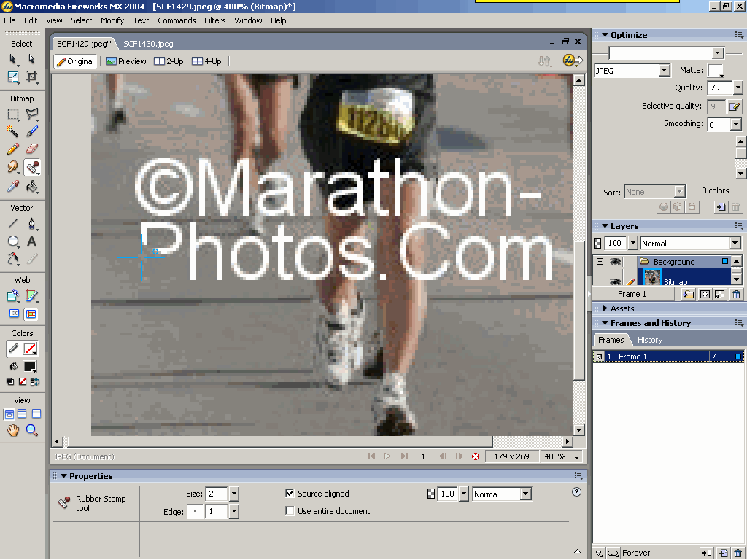Screen dimensions: 747x560
Task: Expand the Assets panel
Action: pos(605,308)
